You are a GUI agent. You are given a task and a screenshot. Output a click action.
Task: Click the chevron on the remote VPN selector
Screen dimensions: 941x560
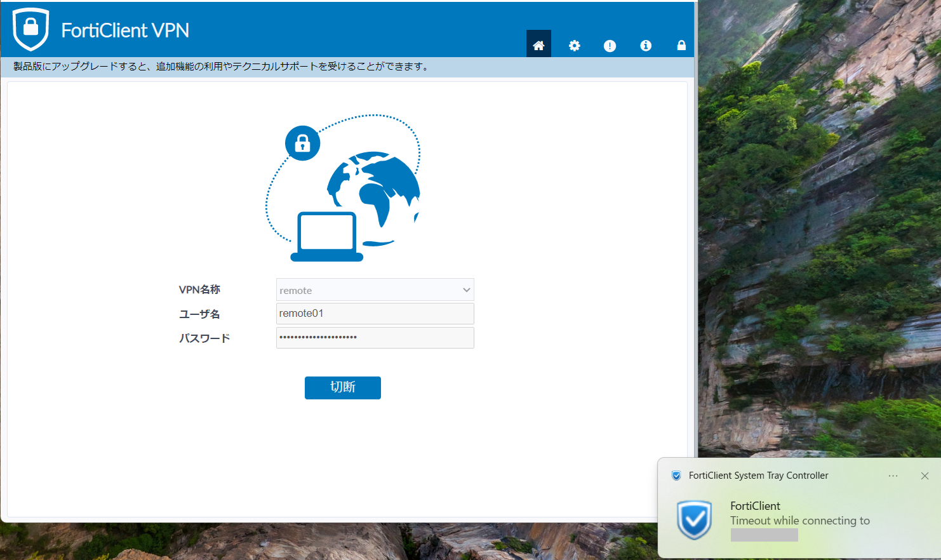click(465, 290)
